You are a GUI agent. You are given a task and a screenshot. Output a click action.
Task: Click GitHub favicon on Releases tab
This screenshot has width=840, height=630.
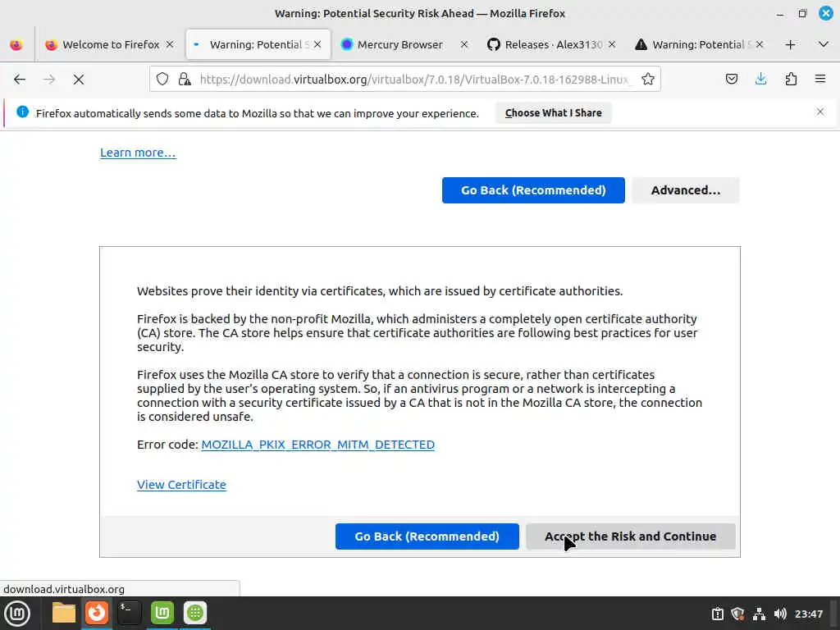tap(493, 44)
